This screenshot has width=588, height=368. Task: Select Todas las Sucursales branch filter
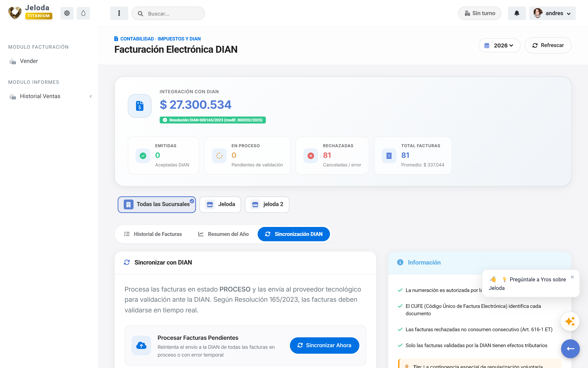(157, 204)
